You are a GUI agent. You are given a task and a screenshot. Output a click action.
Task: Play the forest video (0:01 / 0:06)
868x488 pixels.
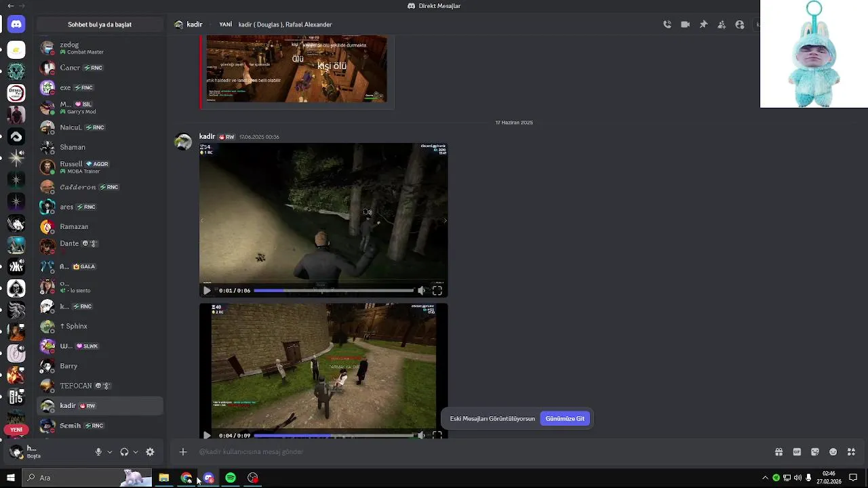pos(207,290)
